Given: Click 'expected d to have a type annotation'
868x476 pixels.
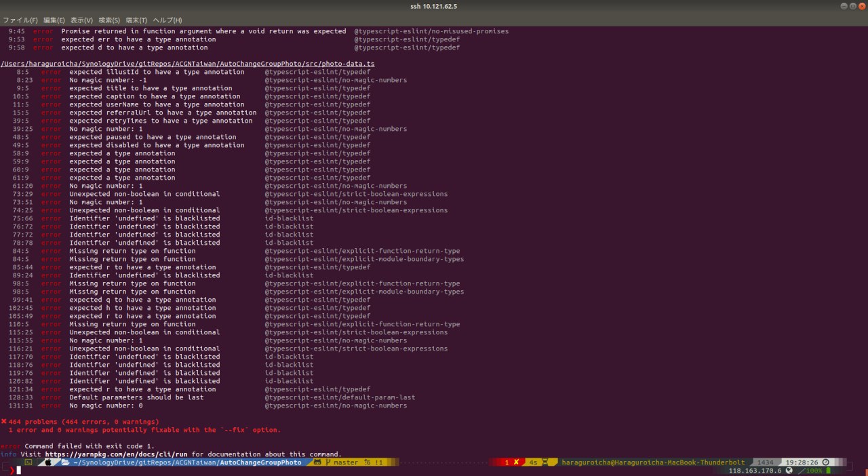Looking at the screenshot, I should (134, 47).
